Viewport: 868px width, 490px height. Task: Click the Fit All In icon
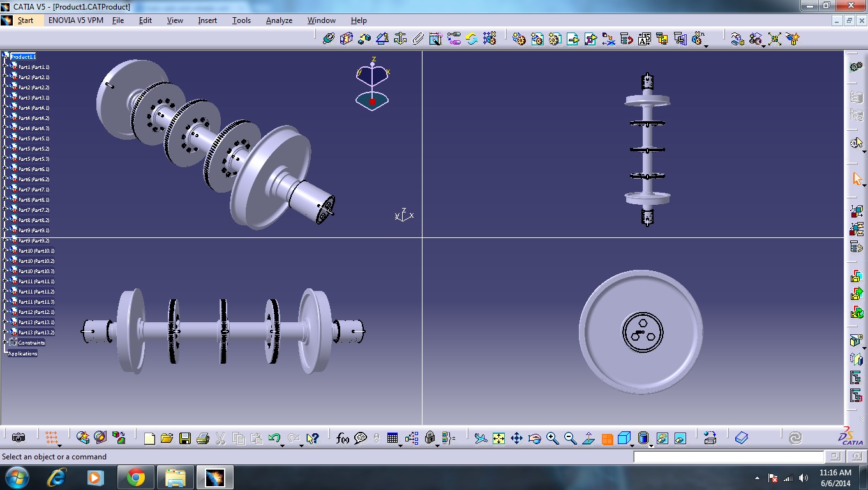499,438
